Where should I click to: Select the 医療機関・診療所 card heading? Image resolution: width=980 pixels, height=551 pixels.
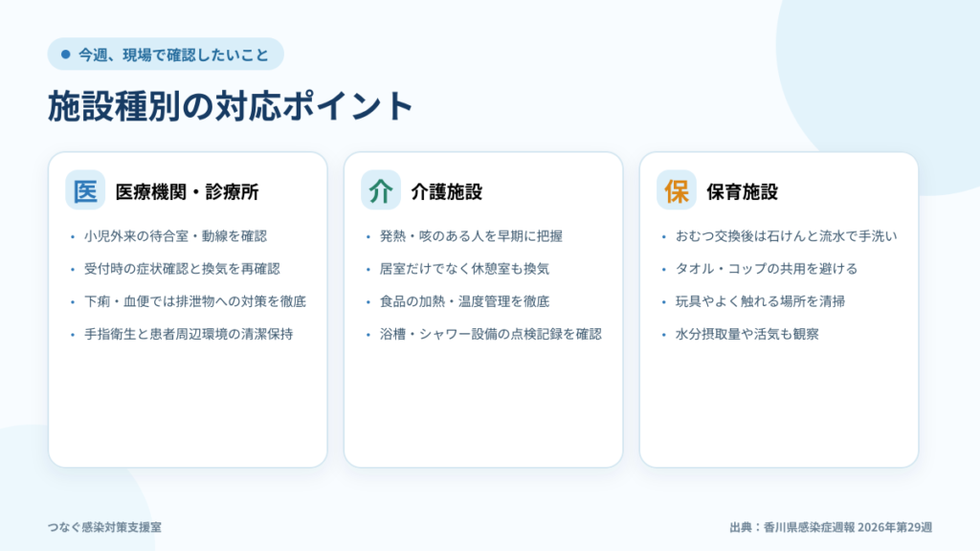[x=187, y=191]
